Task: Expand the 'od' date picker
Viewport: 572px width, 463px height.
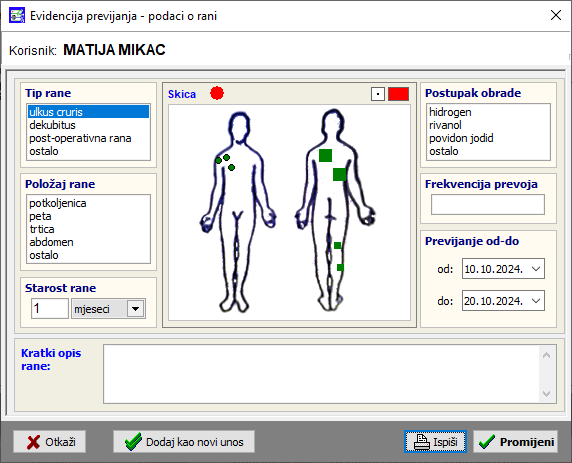Action: tap(536, 269)
